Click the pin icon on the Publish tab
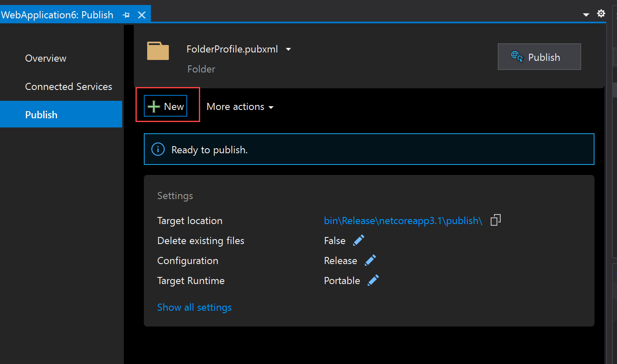Viewport: 617px width, 364px height. point(126,15)
